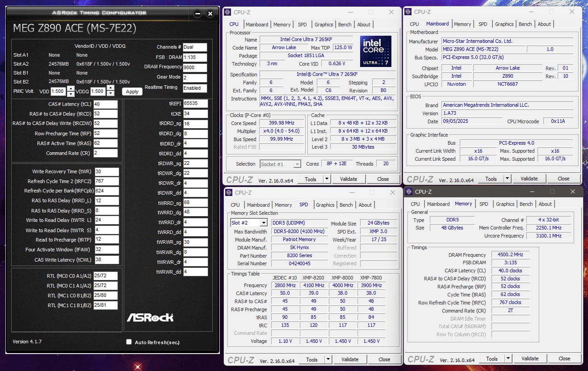Increase PMIC VDD voltage with the up arrow

point(71,89)
